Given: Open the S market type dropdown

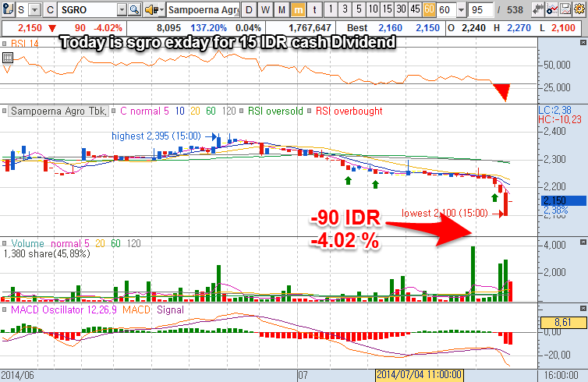Looking at the screenshot, I should (34, 10).
